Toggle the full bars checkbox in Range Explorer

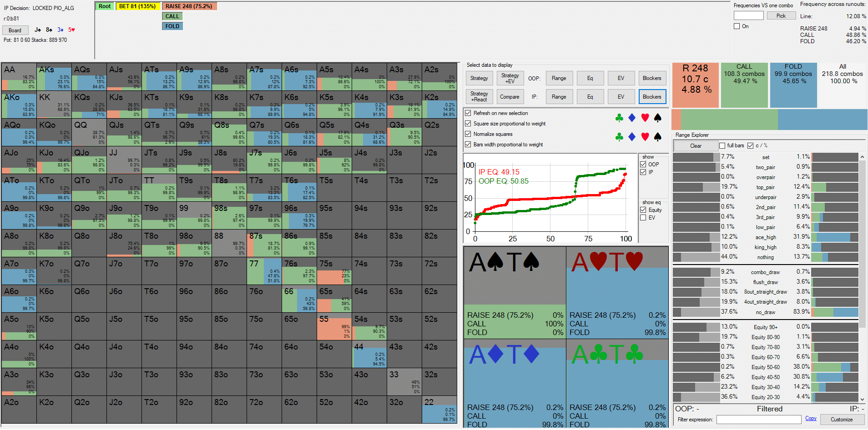coord(722,146)
